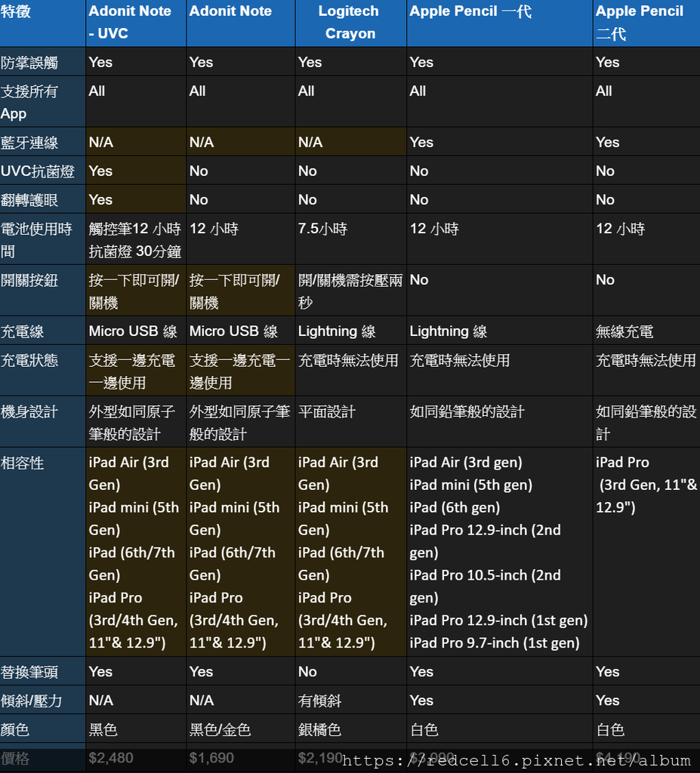The height and width of the screenshot is (773, 700).
Task: Click the $1,690 price cell
Action: click(x=241, y=758)
